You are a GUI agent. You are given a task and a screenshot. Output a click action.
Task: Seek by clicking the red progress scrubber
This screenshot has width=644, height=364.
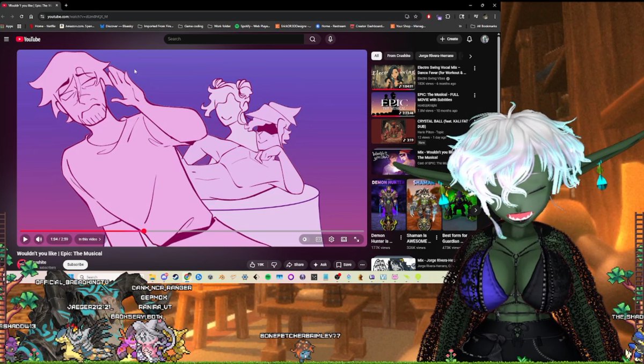pyautogui.click(x=144, y=231)
